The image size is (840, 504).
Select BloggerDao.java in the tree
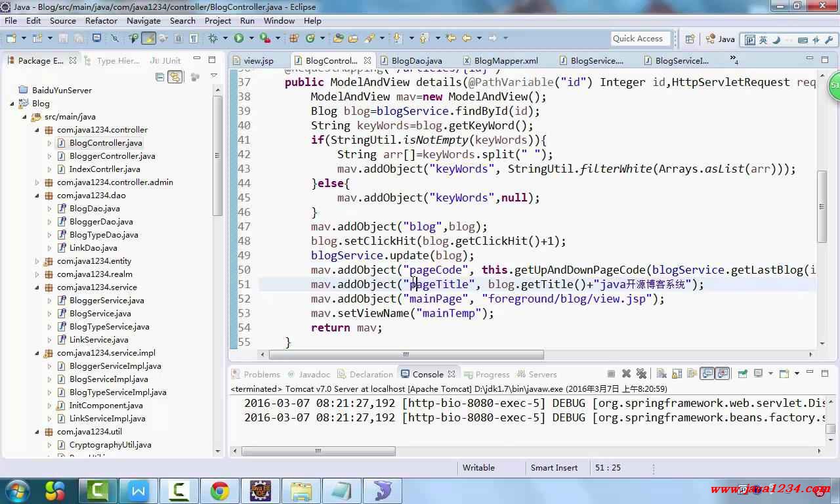pos(101,222)
